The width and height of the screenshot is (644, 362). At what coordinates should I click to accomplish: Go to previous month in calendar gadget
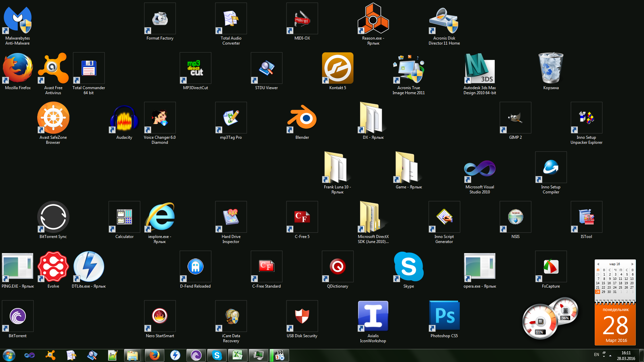[x=598, y=264]
